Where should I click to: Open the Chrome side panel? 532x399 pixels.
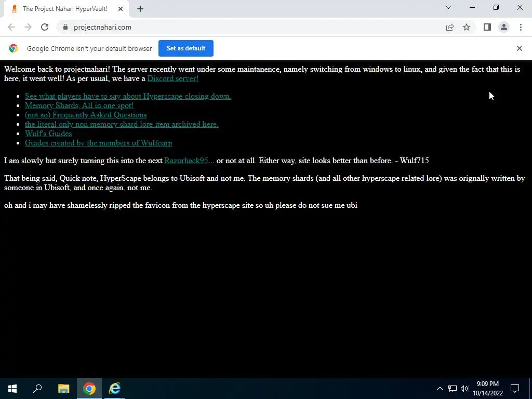(487, 27)
